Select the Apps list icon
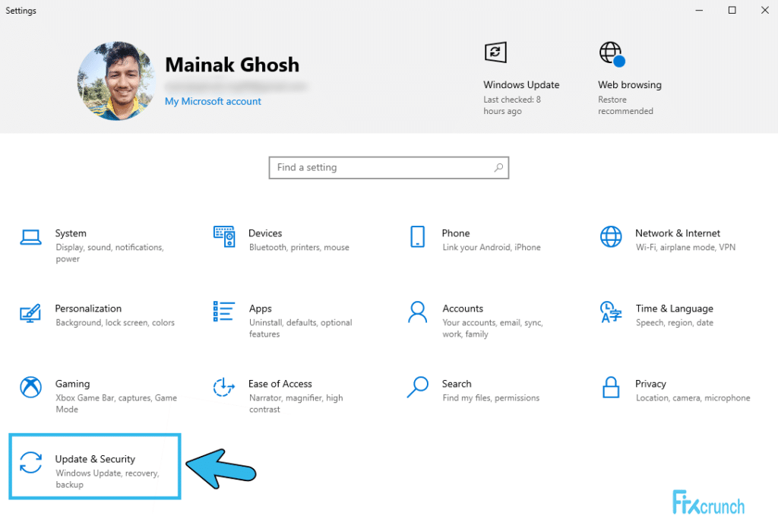 224,311
